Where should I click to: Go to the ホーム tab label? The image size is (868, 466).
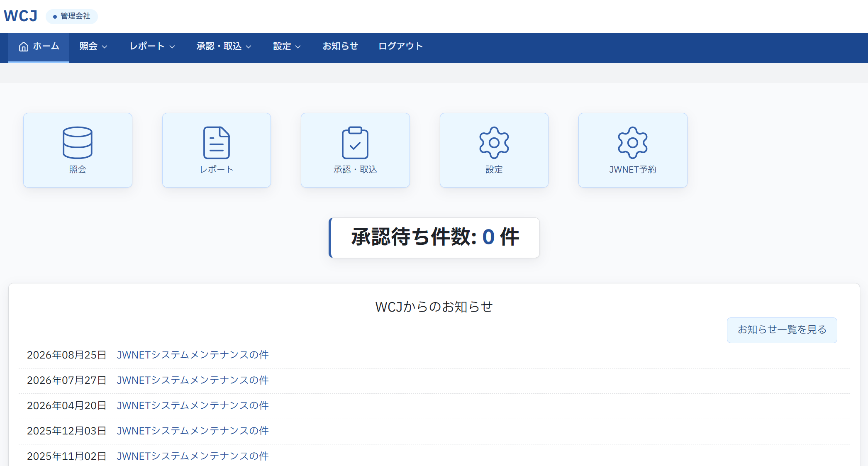(46, 46)
